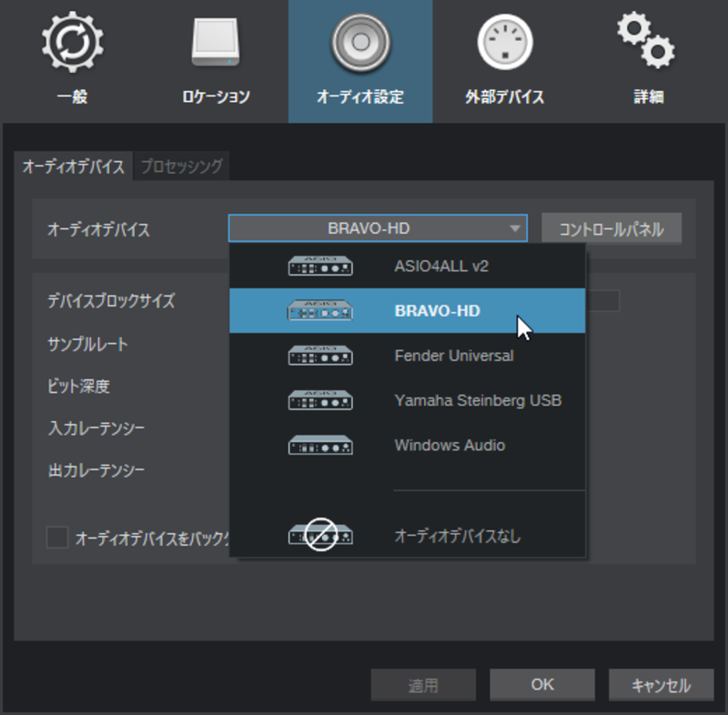Choose ASIO4ALL v2 from the list
The height and width of the screenshot is (715, 728).
407,266
